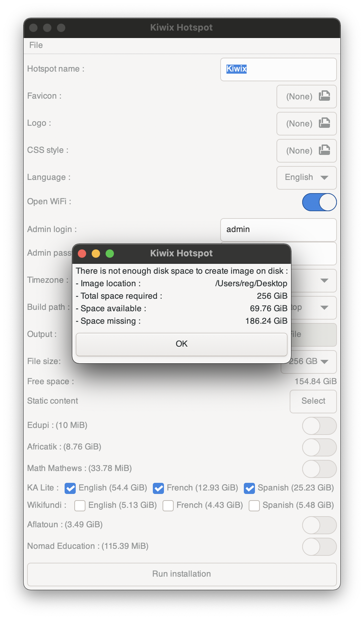Enable the Aflatoun switch

coord(319,525)
